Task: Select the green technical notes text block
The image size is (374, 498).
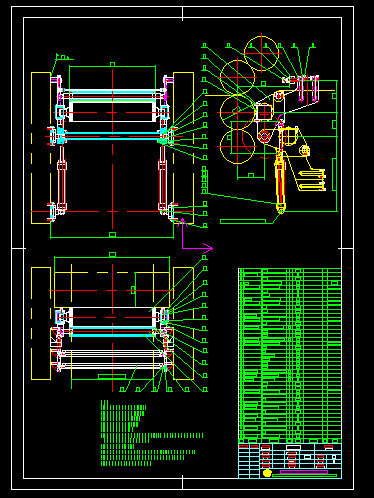Action: [x=152, y=433]
